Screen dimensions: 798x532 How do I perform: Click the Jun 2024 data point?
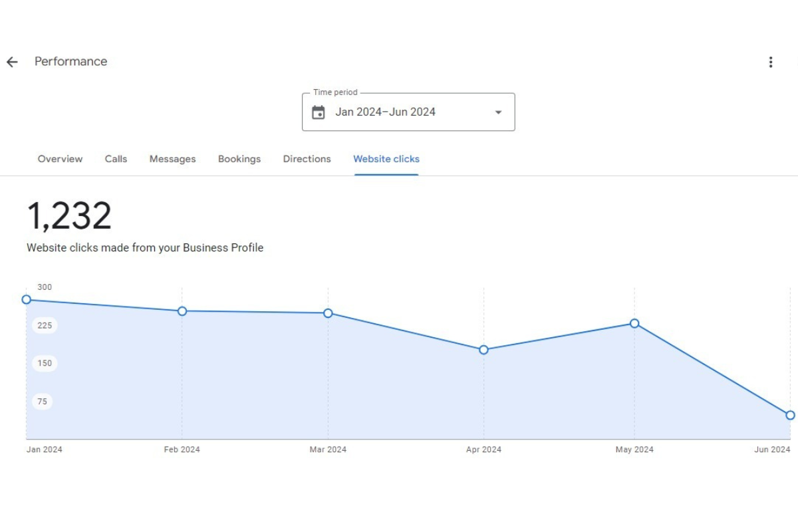click(790, 415)
